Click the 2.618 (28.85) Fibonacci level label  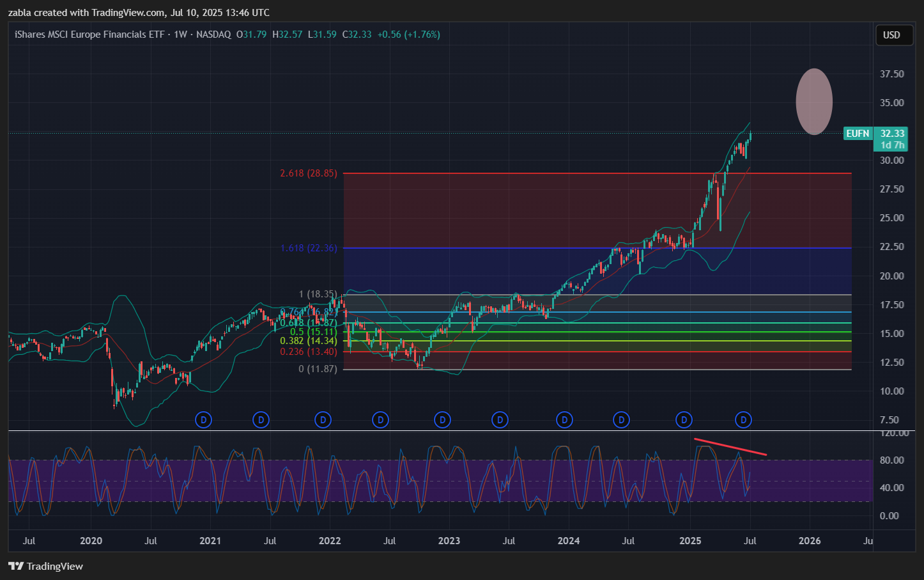[x=308, y=173]
